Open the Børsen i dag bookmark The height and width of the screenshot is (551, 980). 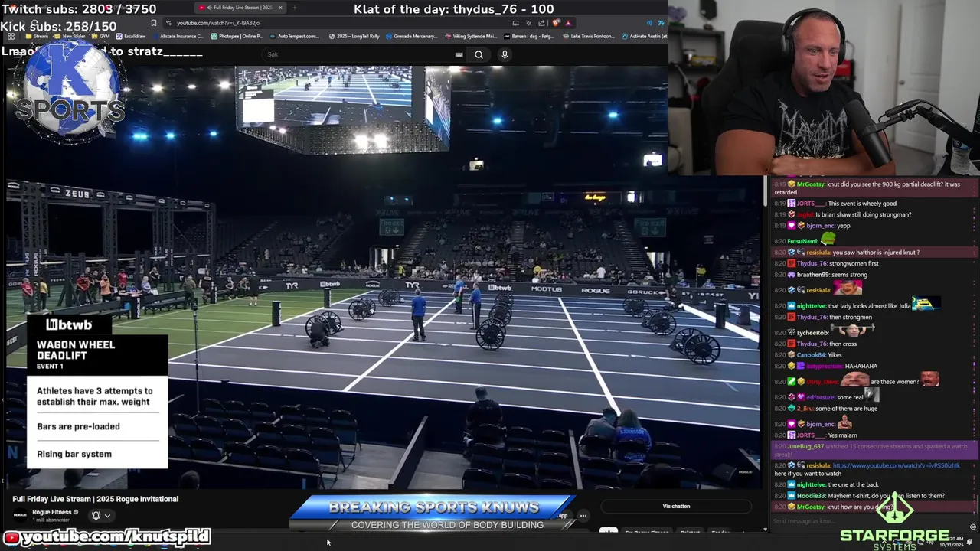pos(529,36)
